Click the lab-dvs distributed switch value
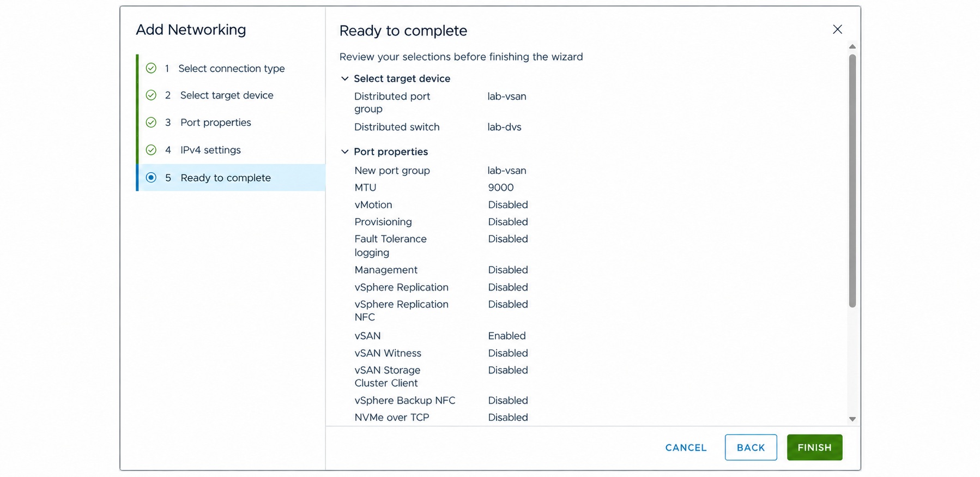Image resolution: width=980 pixels, height=477 pixels. 504,127
